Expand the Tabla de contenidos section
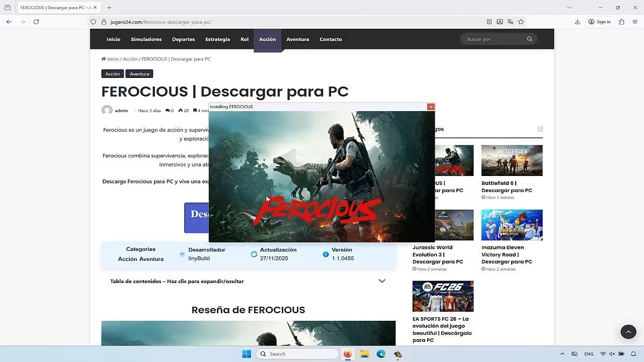Screen dimensions: 644x362 coord(382,281)
